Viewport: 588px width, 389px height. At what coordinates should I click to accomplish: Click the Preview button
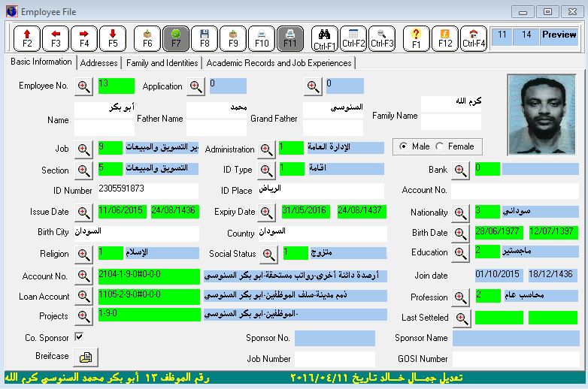559,35
